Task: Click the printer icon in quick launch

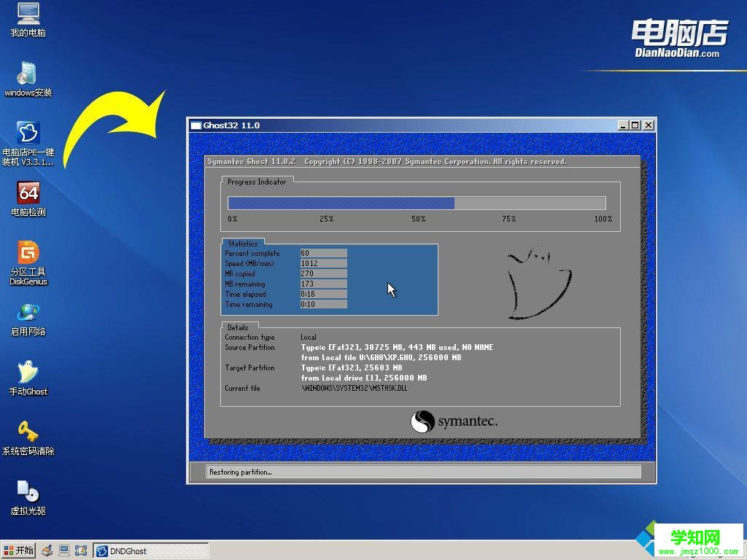Action: pyautogui.click(x=47, y=550)
